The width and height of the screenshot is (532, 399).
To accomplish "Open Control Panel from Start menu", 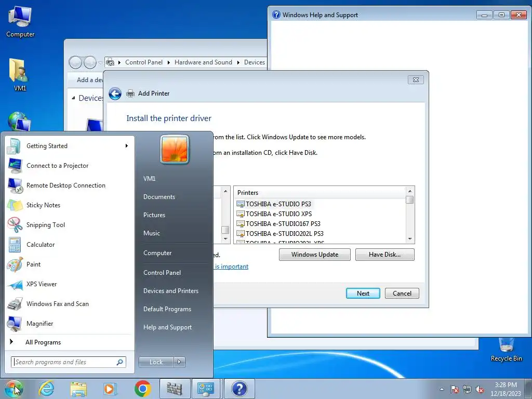I will (x=162, y=273).
